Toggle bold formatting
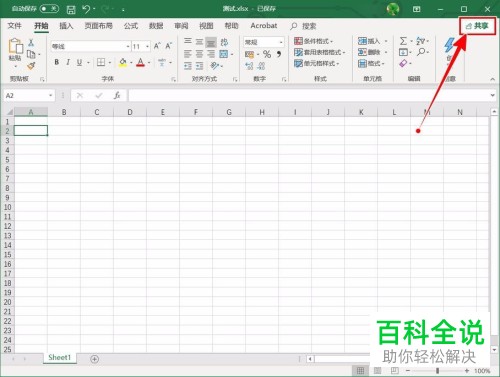The image size is (500, 377). 57,62
